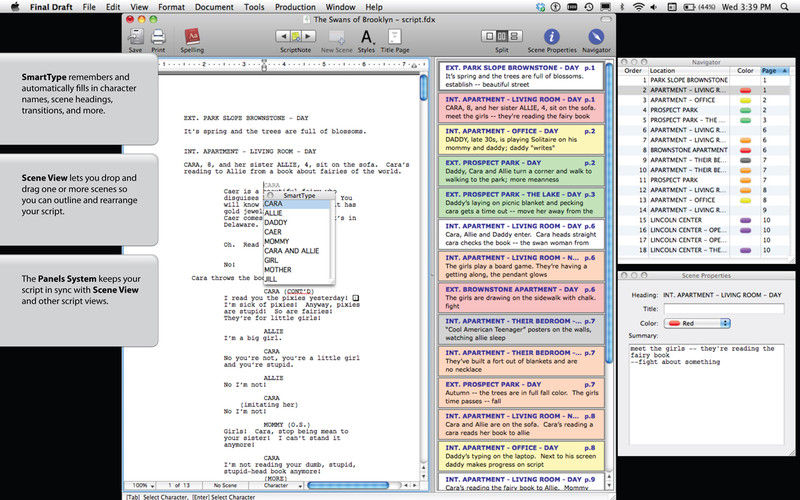Select the EXT. PARK SLOPE BROWNSTONE scene card
The image size is (800, 500).
pos(520,76)
